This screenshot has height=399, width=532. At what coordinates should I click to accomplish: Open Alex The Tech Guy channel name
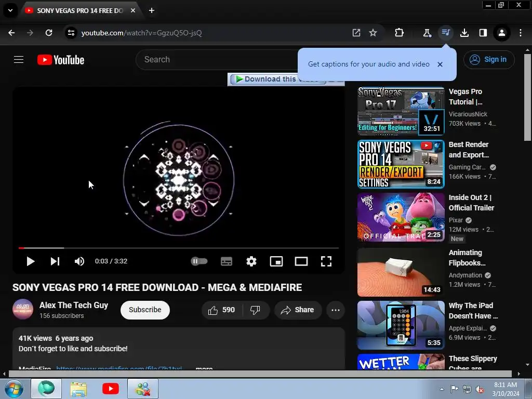(74, 305)
